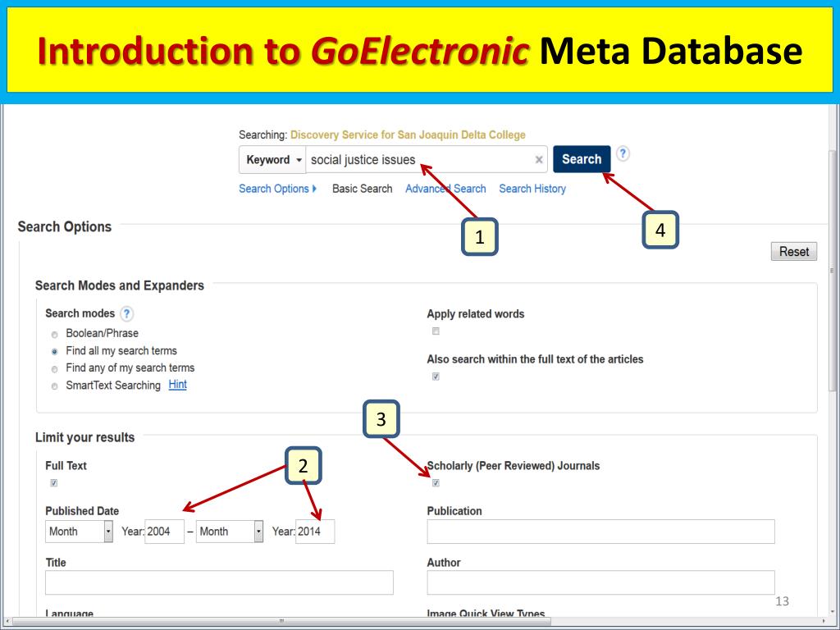Viewport: 840px width, 630px height.
Task: Switch to Advanced Search
Action: pos(445,189)
